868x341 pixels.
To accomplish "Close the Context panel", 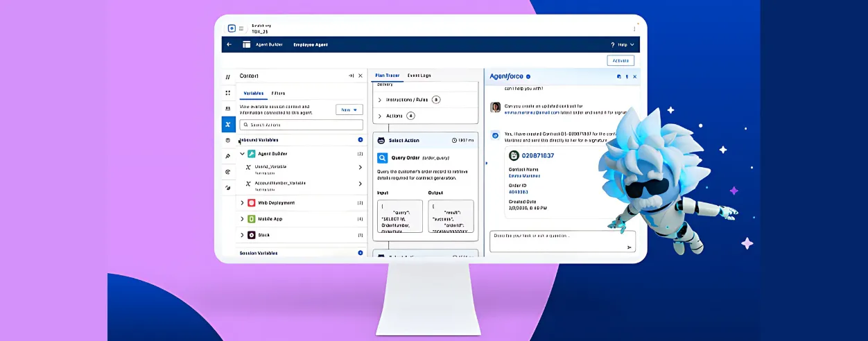I will click(x=360, y=76).
